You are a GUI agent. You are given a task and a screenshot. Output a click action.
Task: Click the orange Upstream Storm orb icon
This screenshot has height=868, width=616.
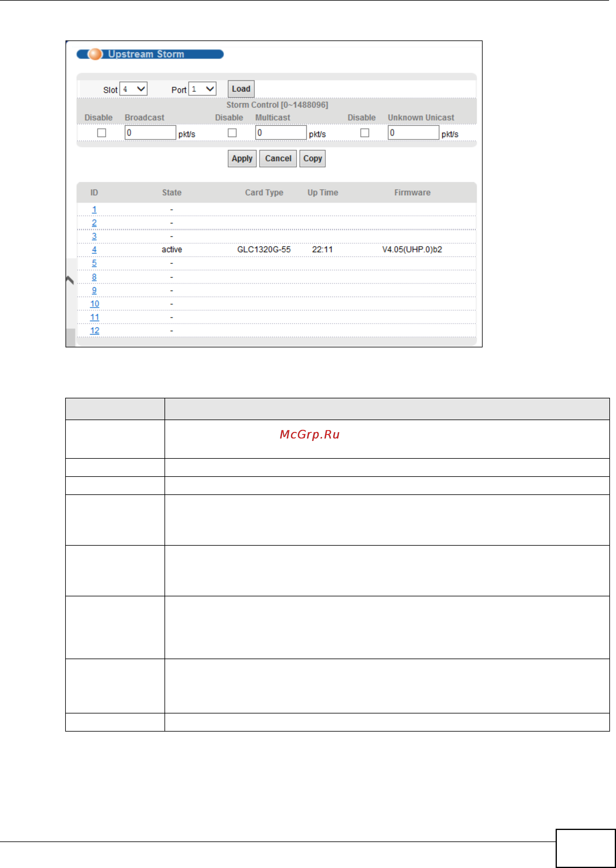point(95,54)
